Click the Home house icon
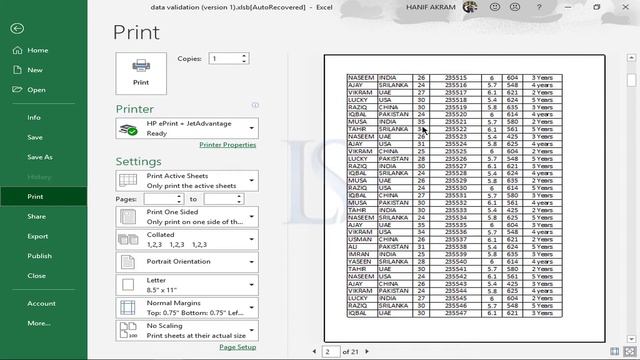The height and width of the screenshot is (360, 640). point(17,50)
